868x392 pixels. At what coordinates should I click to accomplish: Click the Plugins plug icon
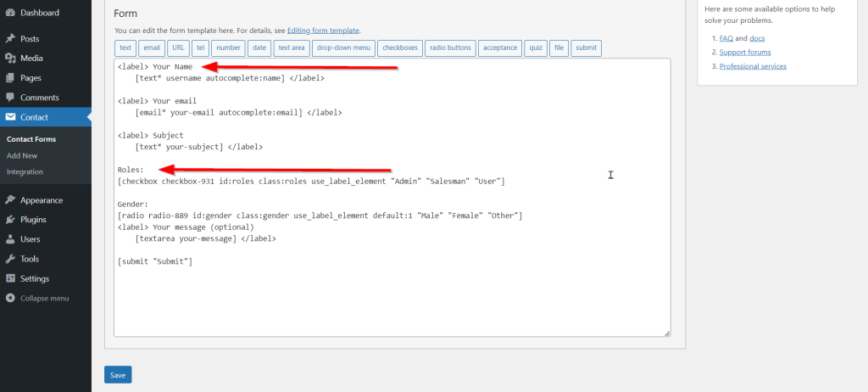[10, 220]
